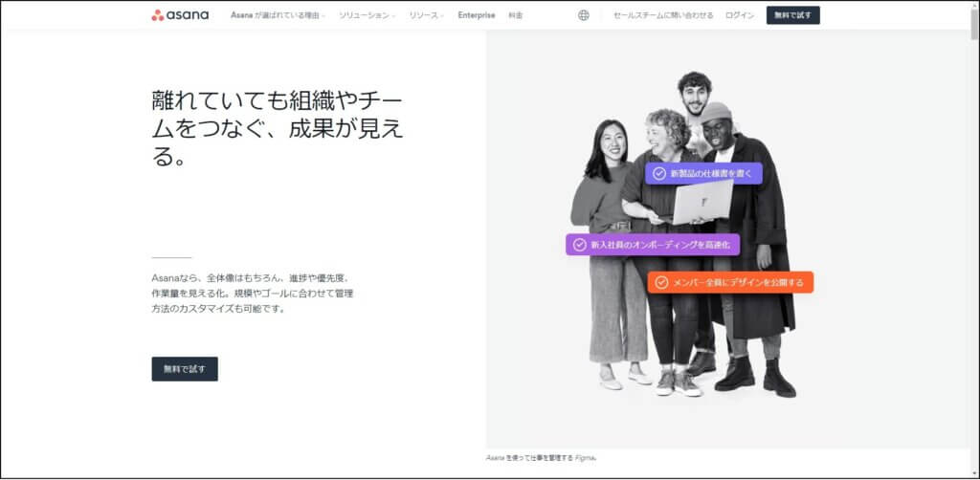Open the Enterprise menu item
Image resolution: width=980 pixels, height=480 pixels.
tap(477, 15)
